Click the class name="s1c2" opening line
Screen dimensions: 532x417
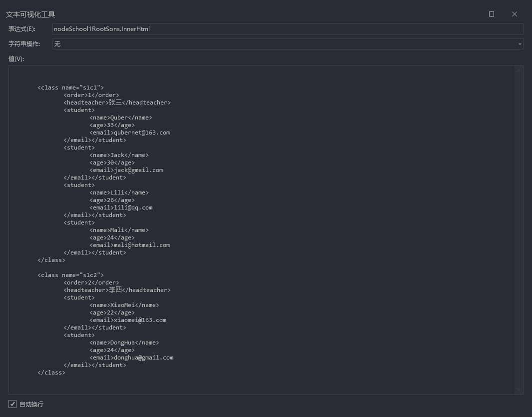pos(70,275)
